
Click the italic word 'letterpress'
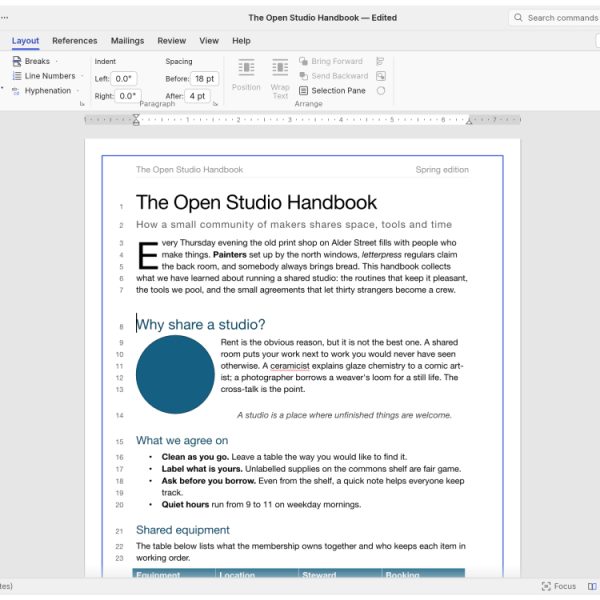click(382, 254)
